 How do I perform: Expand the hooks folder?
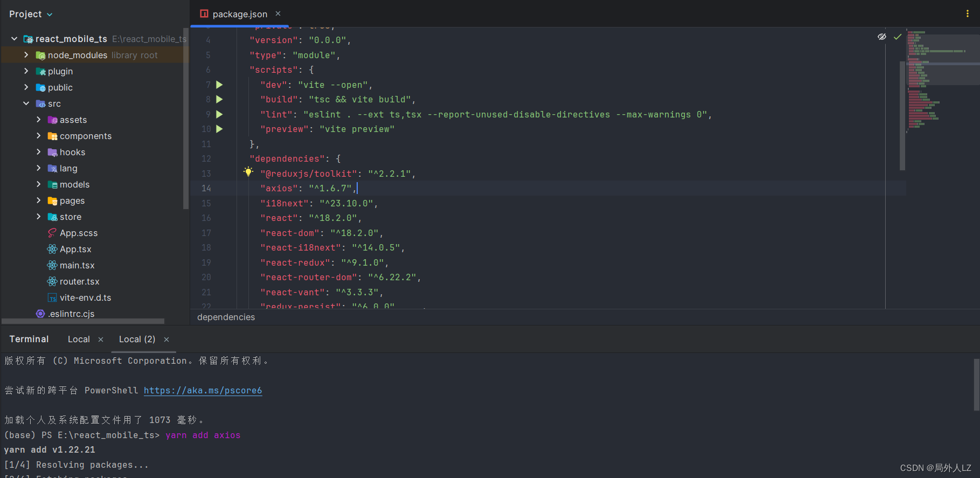pyautogui.click(x=38, y=152)
